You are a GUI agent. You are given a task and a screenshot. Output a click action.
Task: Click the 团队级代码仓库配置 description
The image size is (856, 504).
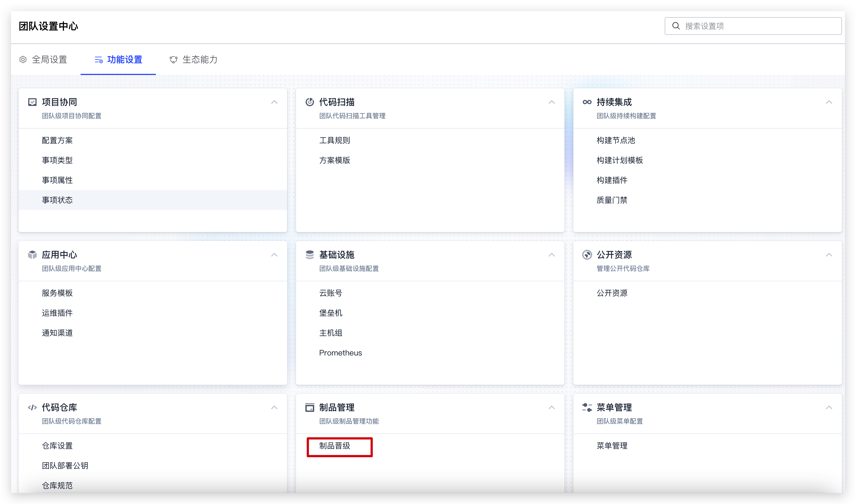[72, 421]
